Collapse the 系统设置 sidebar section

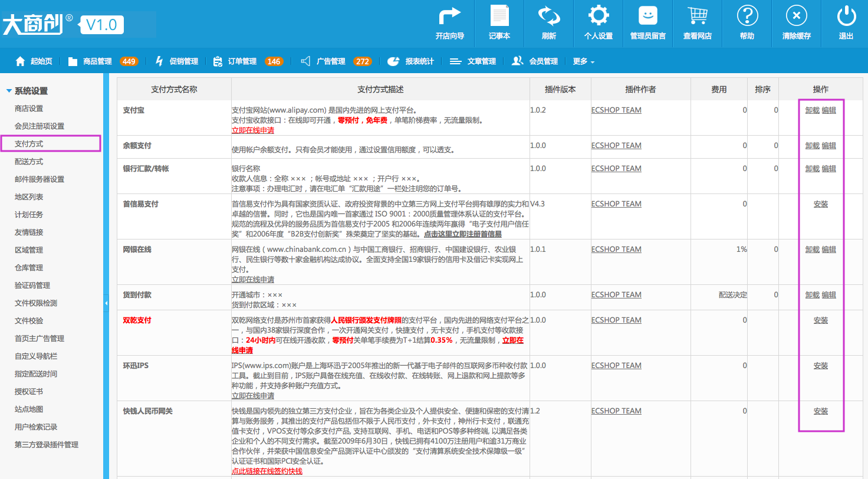pyautogui.click(x=27, y=91)
